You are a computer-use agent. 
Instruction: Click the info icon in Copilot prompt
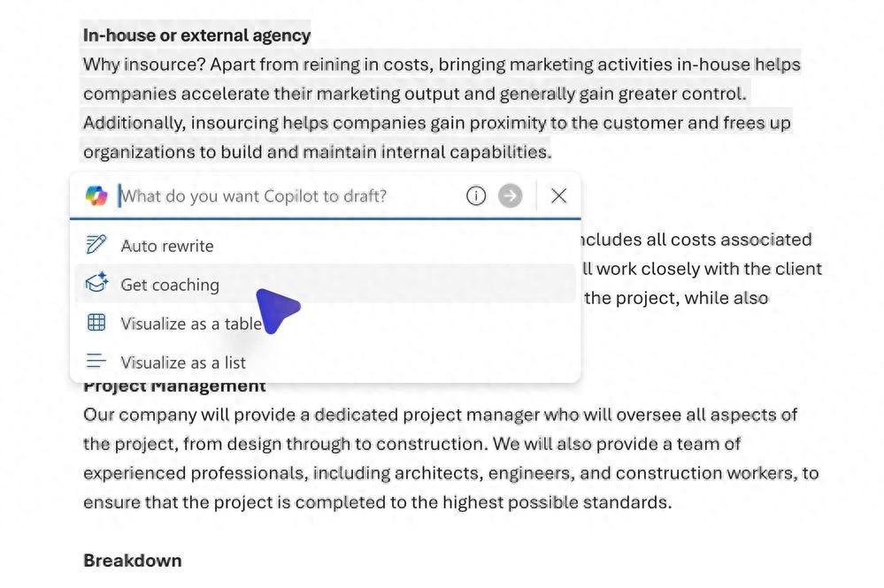click(476, 195)
